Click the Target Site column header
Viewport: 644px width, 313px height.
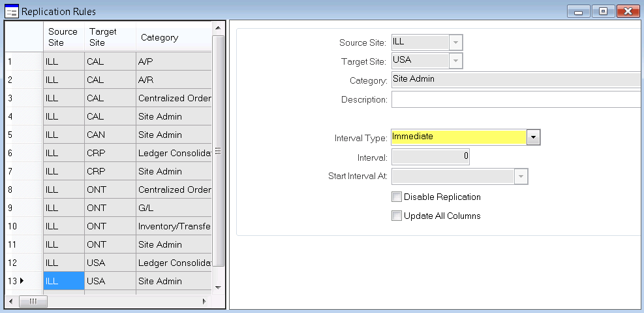click(110, 37)
